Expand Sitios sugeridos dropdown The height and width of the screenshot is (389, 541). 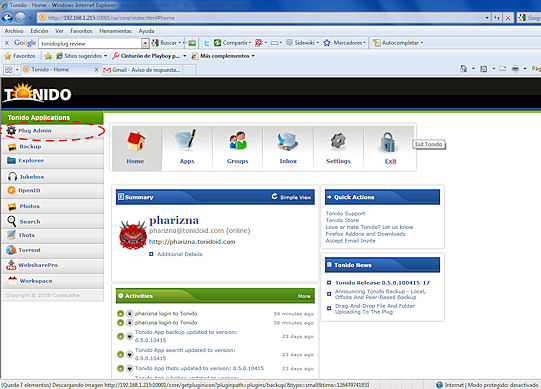pyautogui.click(x=106, y=56)
